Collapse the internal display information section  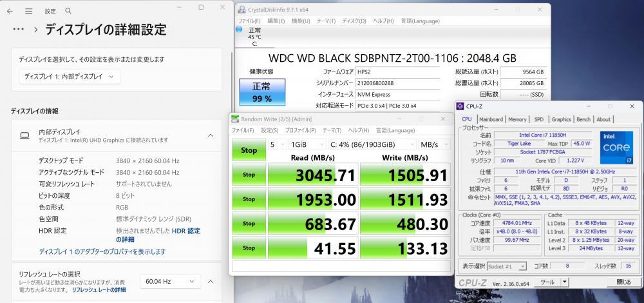[211, 135]
